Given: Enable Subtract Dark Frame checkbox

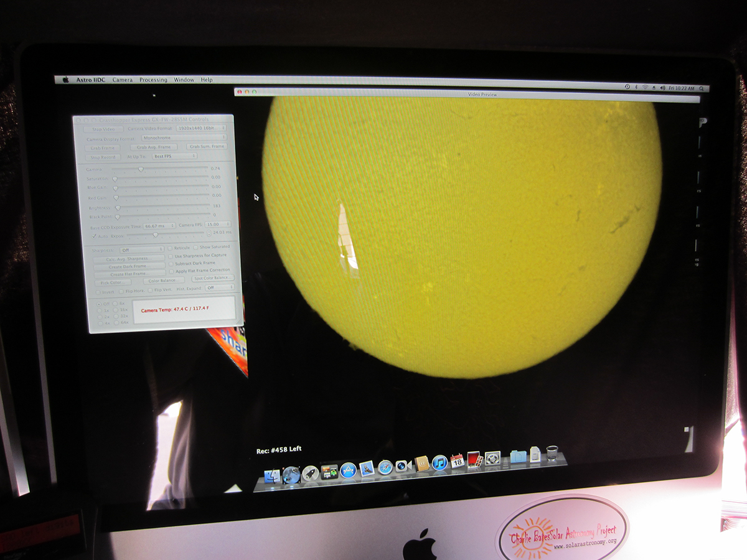Looking at the screenshot, I should click(171, 264).
